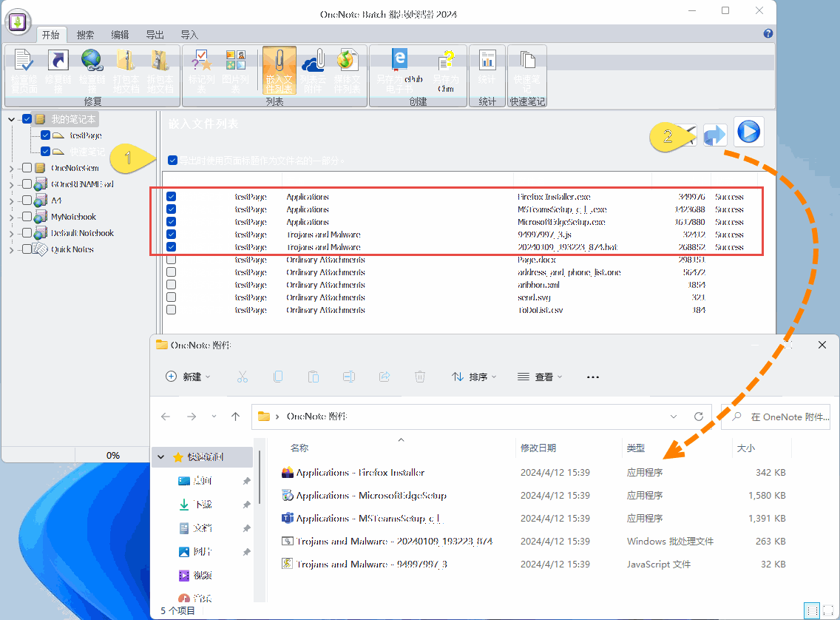840x620 pixels.
Task: Sort files by the 大小 column header
Action: (745, 448)
